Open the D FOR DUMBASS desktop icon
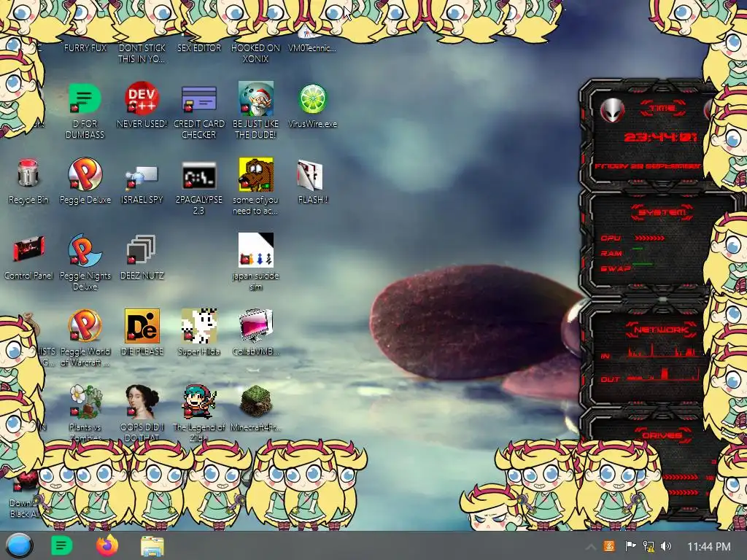Viewport: 747px width, 560px height. point(85,99)
